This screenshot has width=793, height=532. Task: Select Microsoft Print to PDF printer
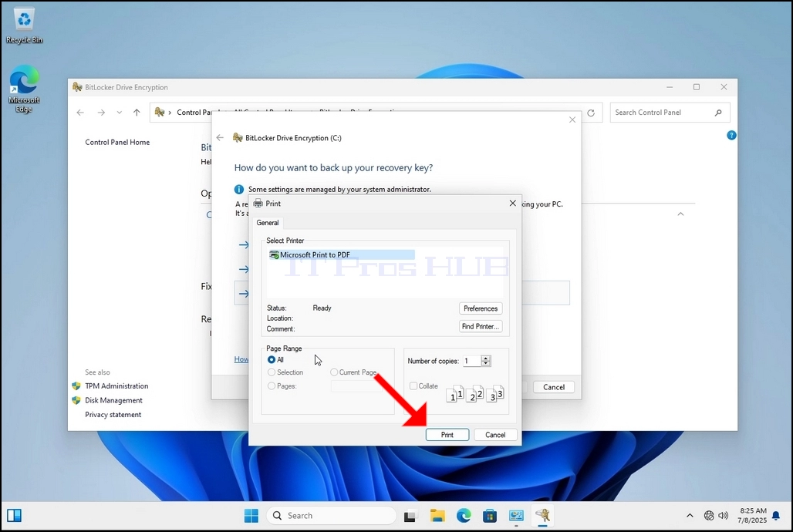(x=342, y=255)
